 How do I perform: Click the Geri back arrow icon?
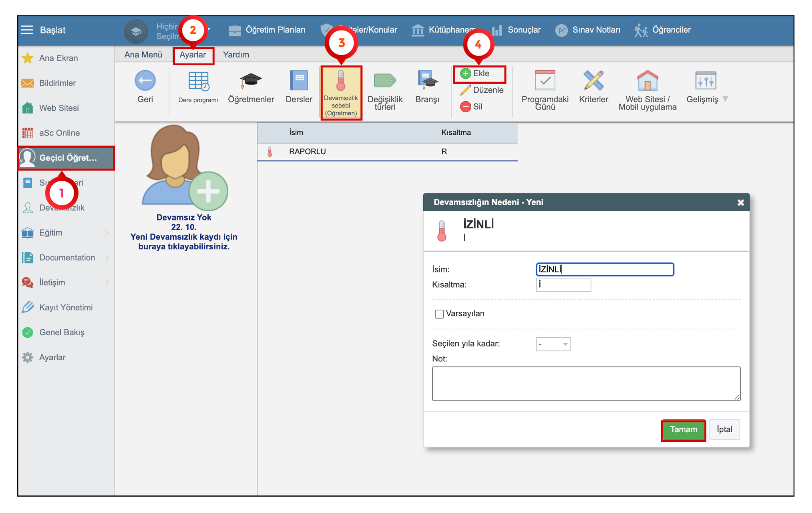(145, 81)
